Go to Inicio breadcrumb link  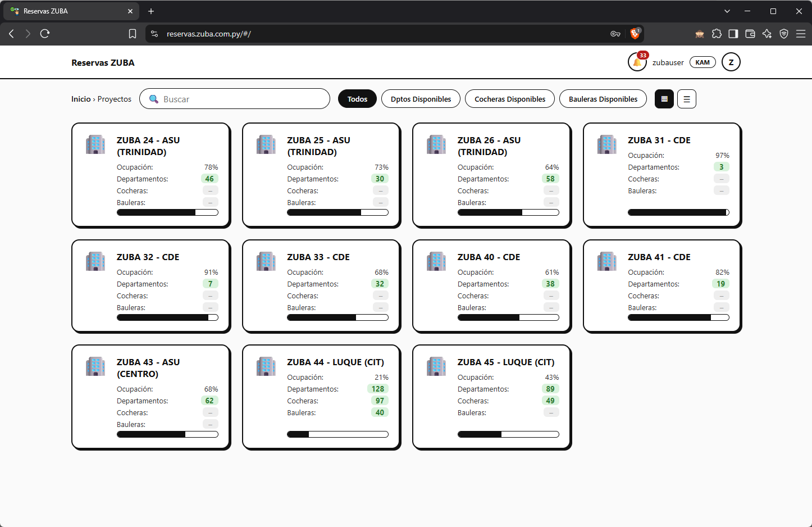(x=81, y=99)
